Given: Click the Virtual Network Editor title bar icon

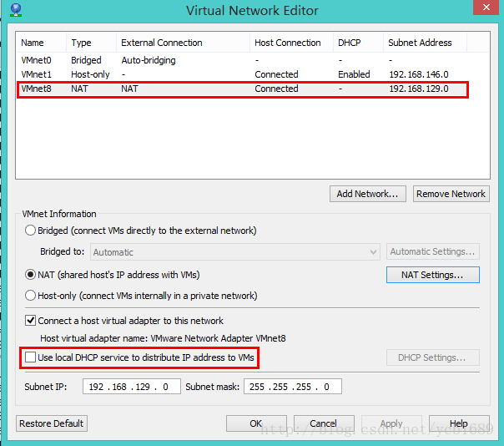Looking at the screenshot, I should (16, 11).
